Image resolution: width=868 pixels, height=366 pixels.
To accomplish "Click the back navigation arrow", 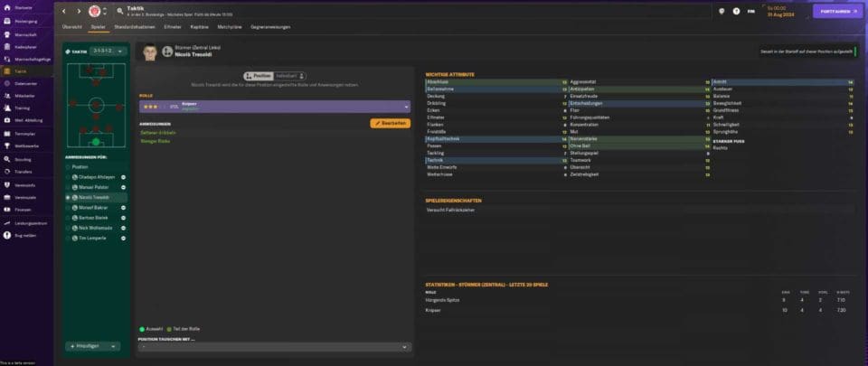I will tap(64, 11).
